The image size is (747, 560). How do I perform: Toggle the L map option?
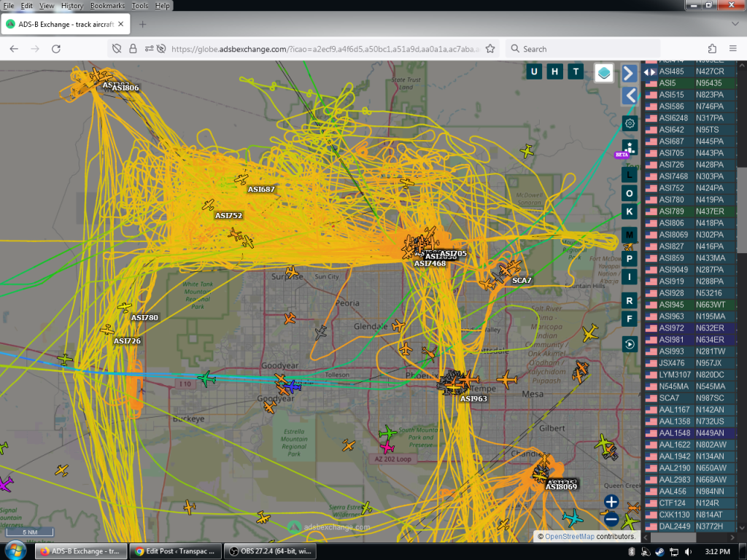click(x=630, y=175)
